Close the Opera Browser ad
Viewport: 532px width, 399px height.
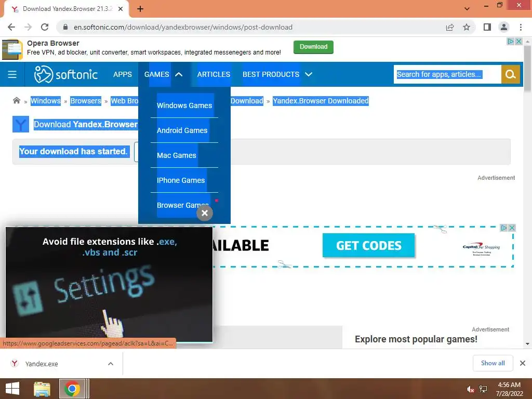[519, 42]
